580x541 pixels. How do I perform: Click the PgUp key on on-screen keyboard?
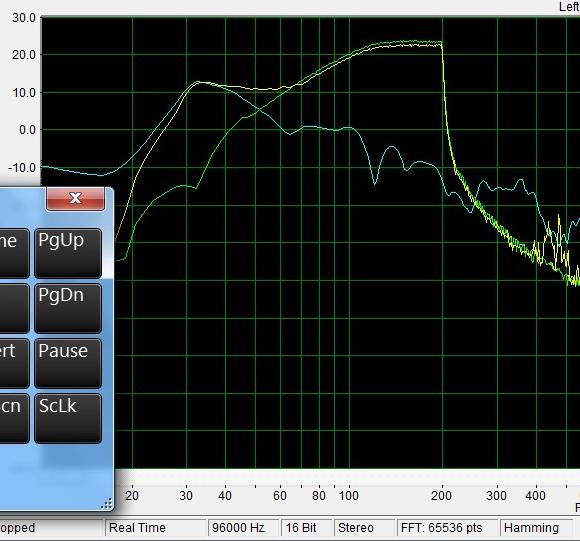tap(68, 253)
